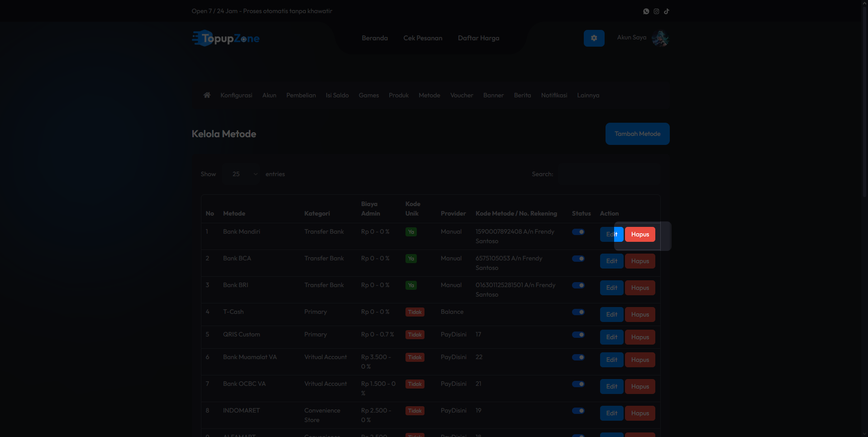Sort by Provider column header
Screen dimensions: 868x437
coord(453,213)
